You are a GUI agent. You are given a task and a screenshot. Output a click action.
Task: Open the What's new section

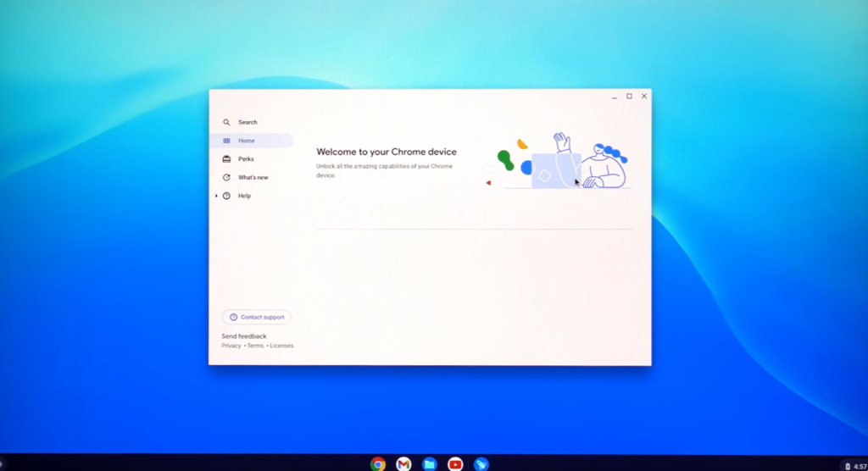252,178
